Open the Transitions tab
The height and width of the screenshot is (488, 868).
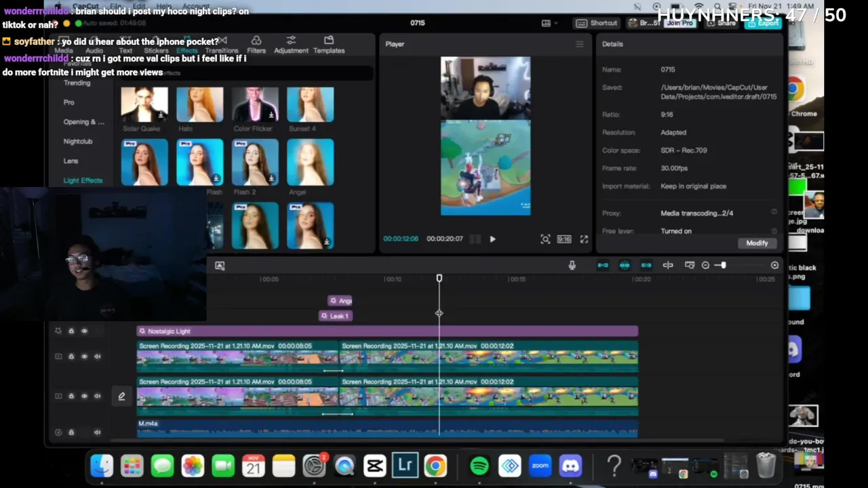click(222, 45)
